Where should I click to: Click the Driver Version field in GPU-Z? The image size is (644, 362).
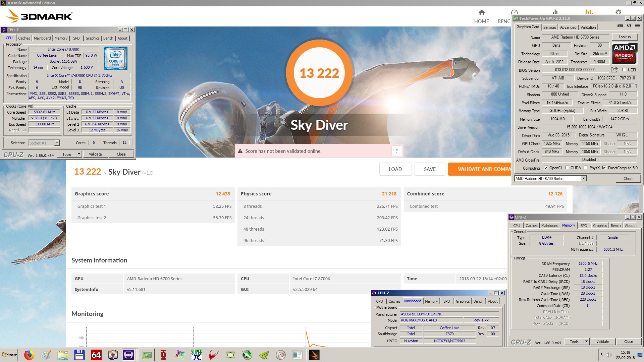coord(589,127)
